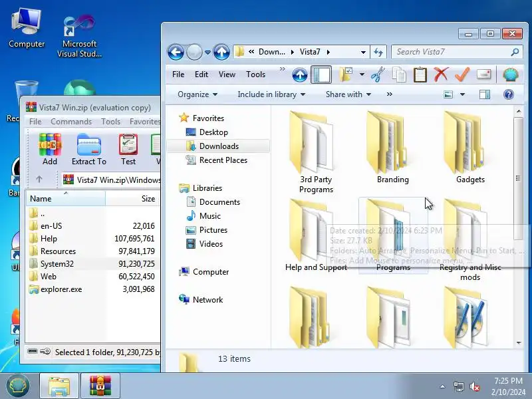
Task: Click the email toolbar icon
Action: click(483, 74)
